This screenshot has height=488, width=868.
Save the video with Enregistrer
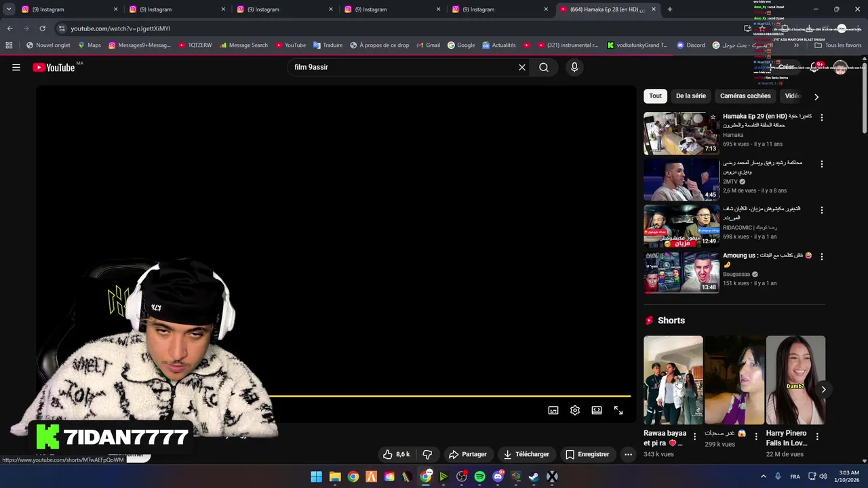587,454
